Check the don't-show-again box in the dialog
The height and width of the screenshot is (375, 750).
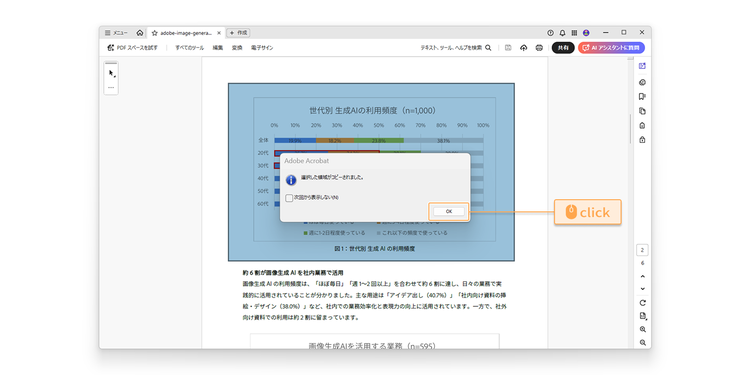click(289, 198)
